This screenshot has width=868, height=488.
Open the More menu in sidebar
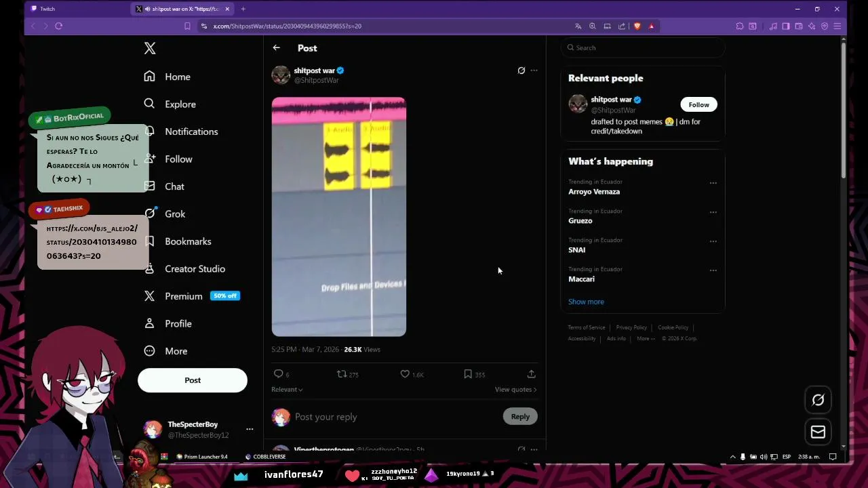pyautogui.click(x=165, y=351)
